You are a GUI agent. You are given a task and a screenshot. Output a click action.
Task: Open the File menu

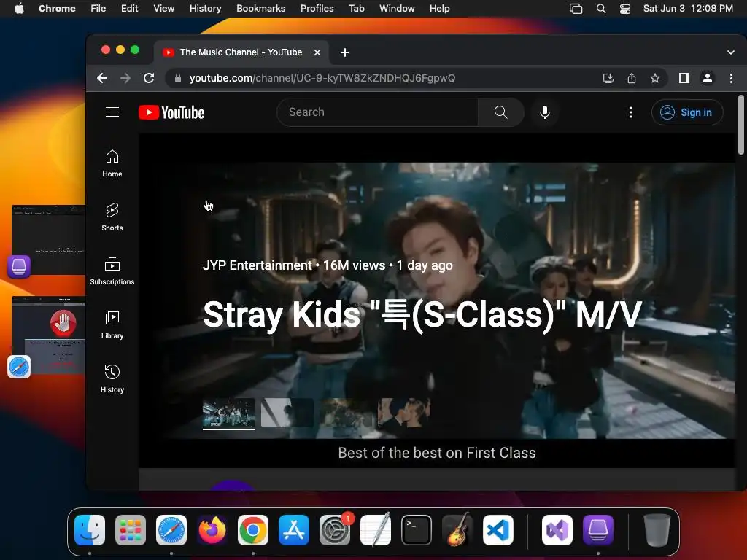pyautogui.click(x=98, y=8)
